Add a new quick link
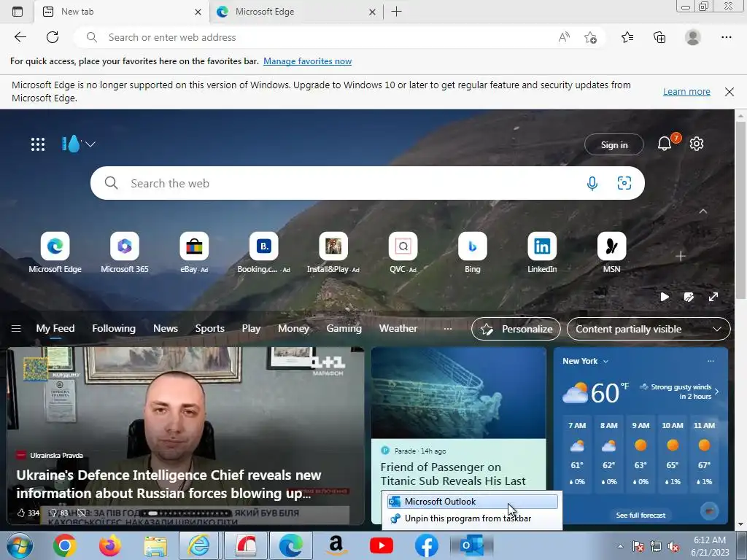Image resolution: width=747 pixels, height=560 pixels. [681, 256]
